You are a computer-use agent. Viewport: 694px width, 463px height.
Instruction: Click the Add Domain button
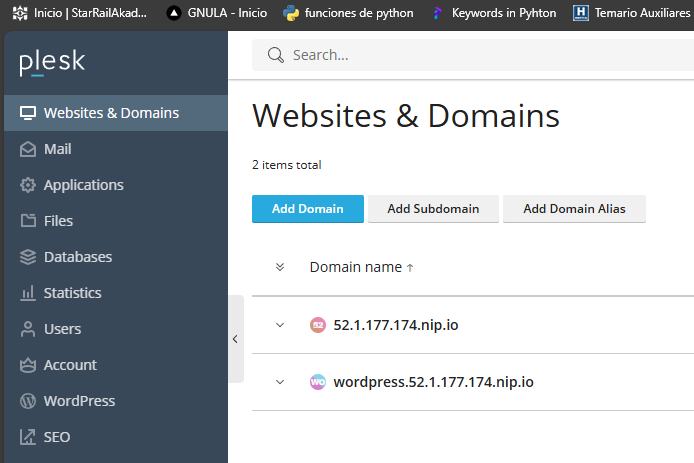tap(307, 209)
